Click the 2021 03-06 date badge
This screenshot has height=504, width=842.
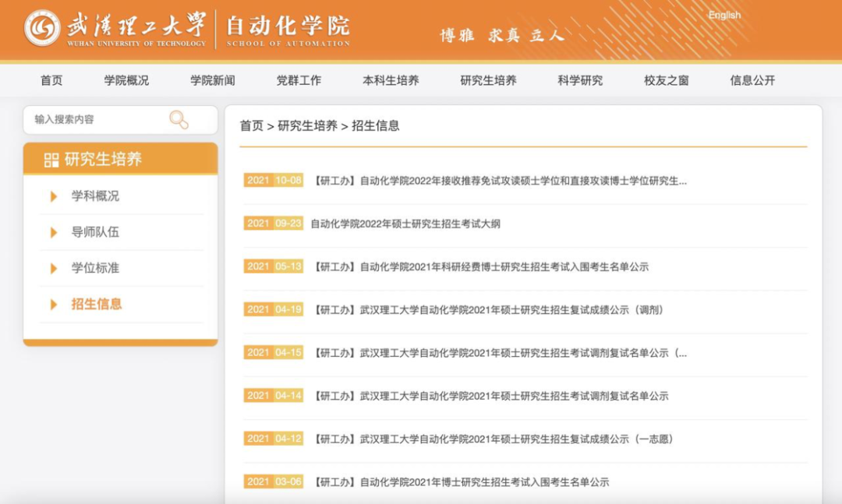274,481
